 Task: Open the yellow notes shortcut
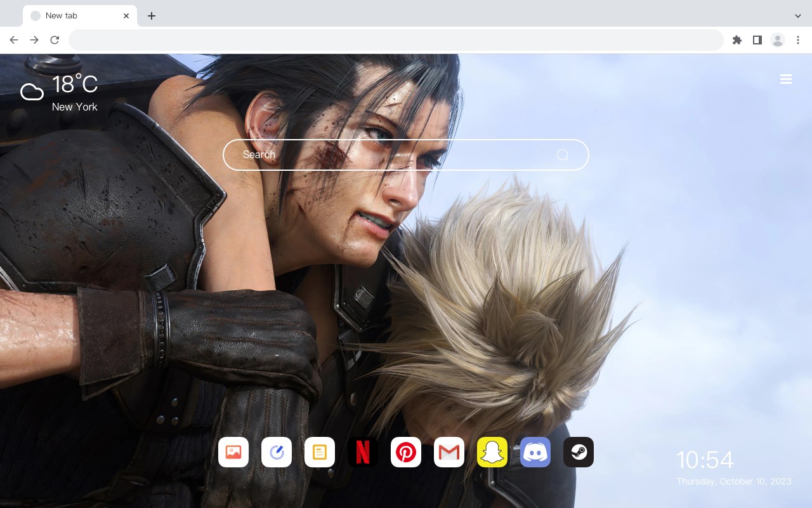320,452
